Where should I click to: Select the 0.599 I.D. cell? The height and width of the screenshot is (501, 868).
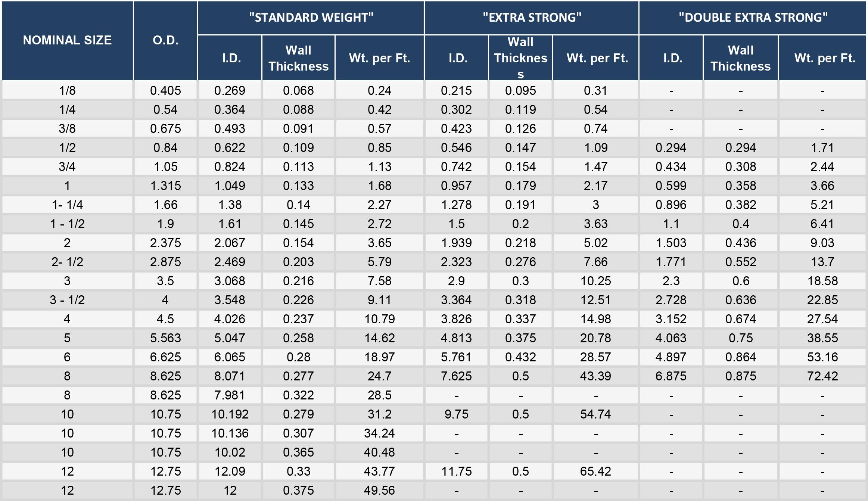point(671,186)
